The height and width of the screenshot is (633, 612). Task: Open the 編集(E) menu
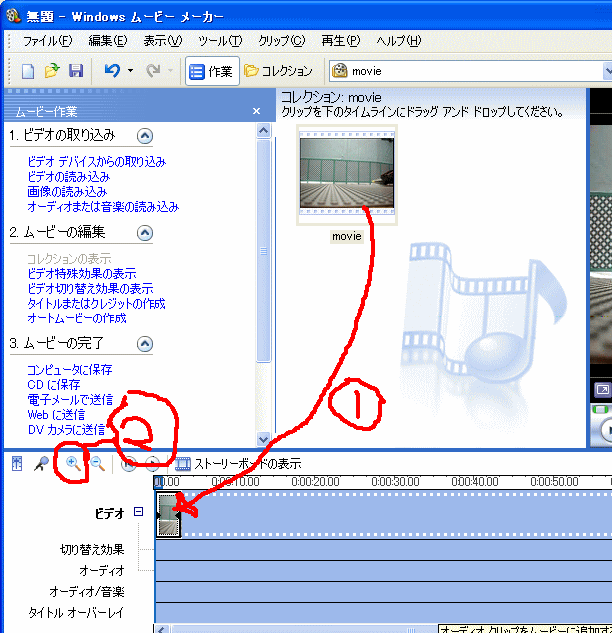[x=107, y=41]
